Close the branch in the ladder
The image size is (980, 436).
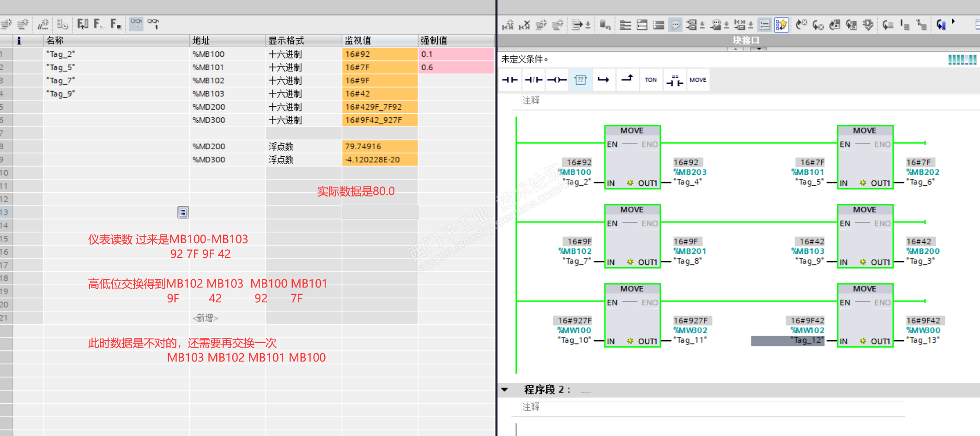tap(627, 80)
